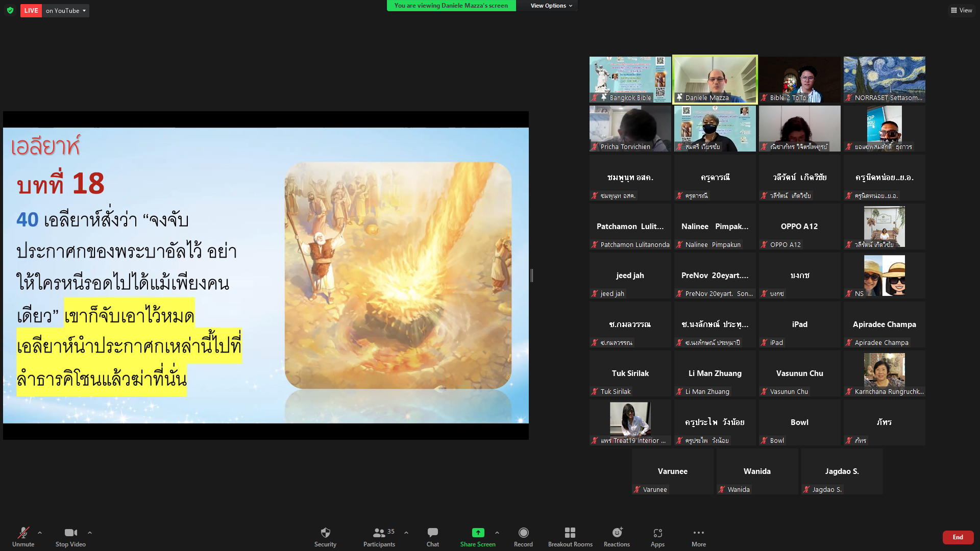
Task: Click the red "บทที่ 18" slide heading
Action: 60,183
